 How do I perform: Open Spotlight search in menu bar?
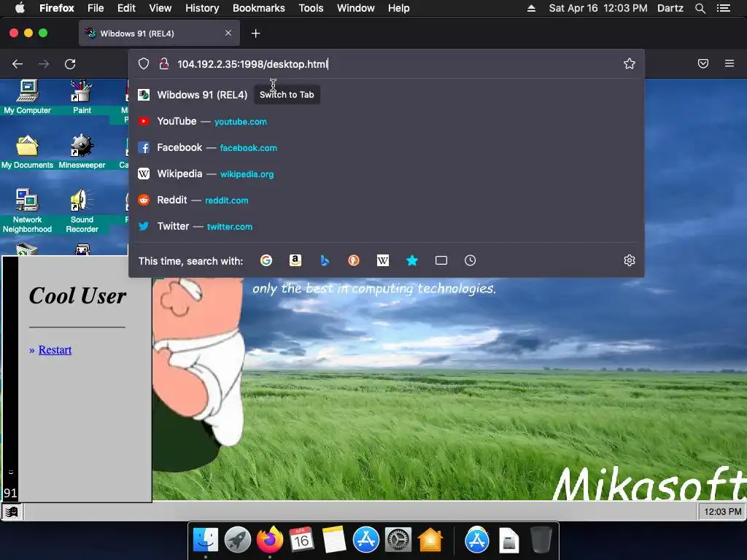click(x=700, y=8)
